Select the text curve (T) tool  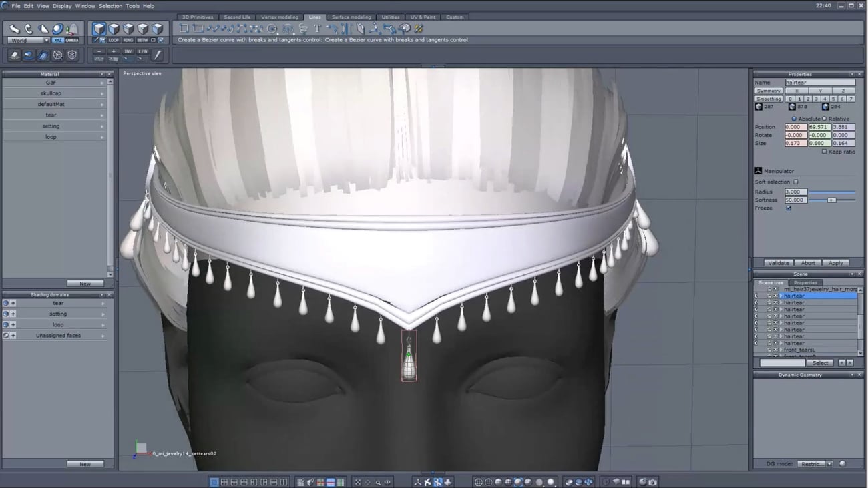(x=317, y=29)
